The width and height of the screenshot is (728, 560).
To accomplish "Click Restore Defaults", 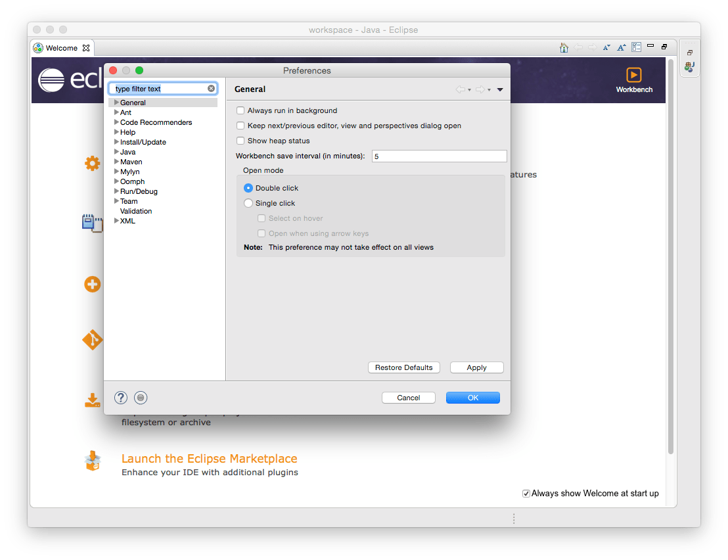I will 403,367.
